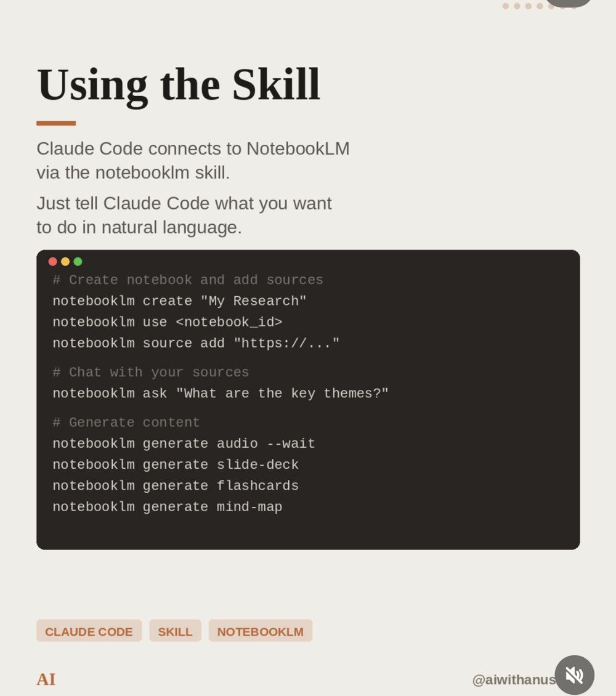Open the @aiwithanus handle
The height and width of the screenshot is (696, 616).
[514, 679]
